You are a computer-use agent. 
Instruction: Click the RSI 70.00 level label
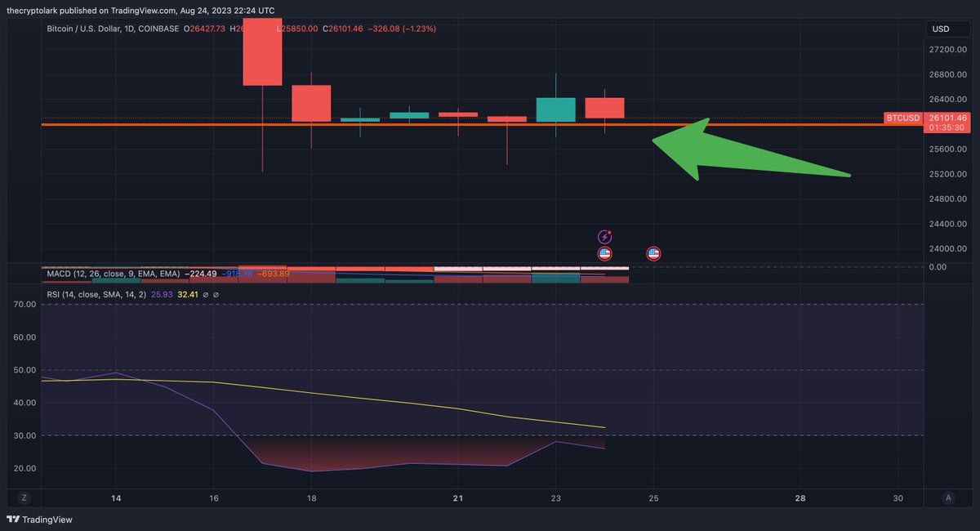tap(25, 304)
